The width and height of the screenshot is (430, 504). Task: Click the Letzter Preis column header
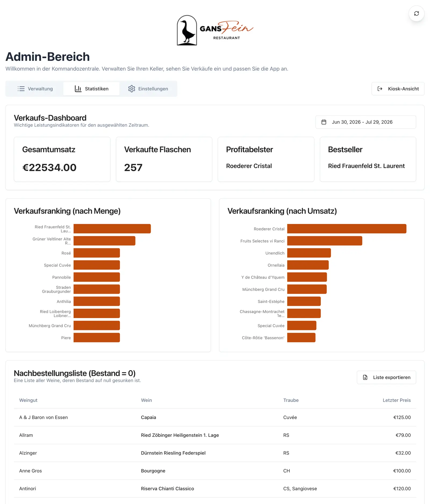click(396, 400)
